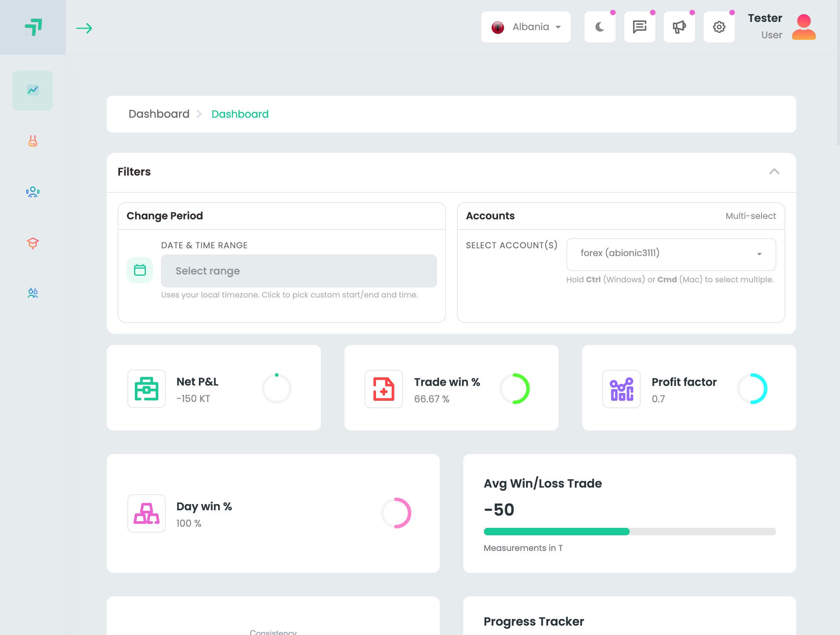Click the Accounts heading

[490, 216]
